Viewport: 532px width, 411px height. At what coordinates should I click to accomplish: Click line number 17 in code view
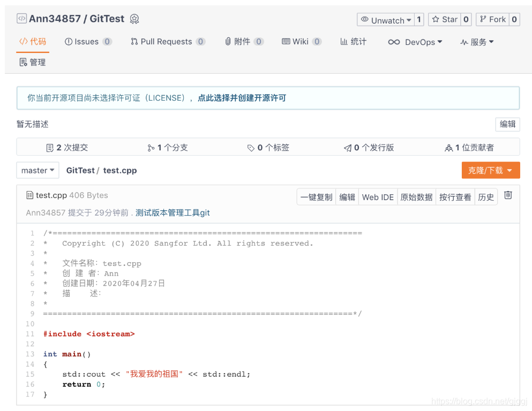point(30,394)
